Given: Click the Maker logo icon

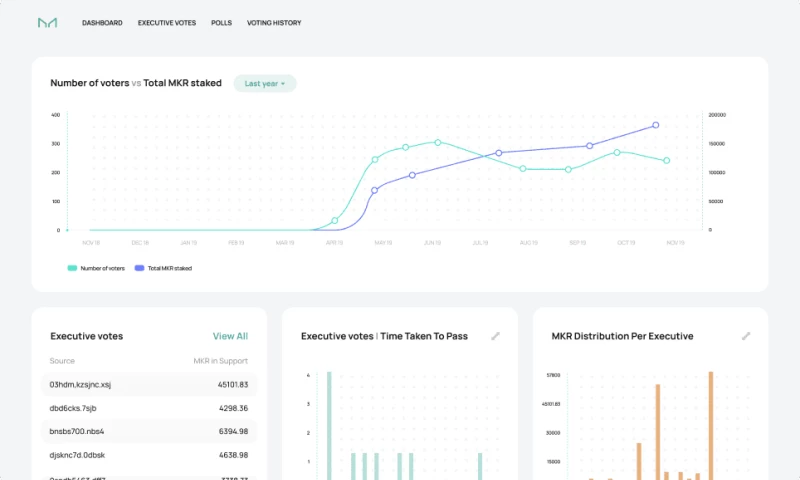Looking at the screenshot, I should click(x=47, y=22).
